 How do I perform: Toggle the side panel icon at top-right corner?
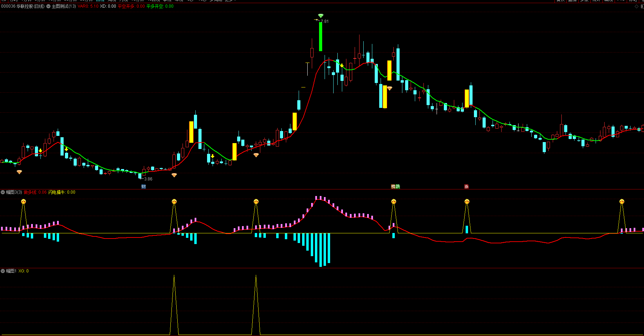coord(642,6)
